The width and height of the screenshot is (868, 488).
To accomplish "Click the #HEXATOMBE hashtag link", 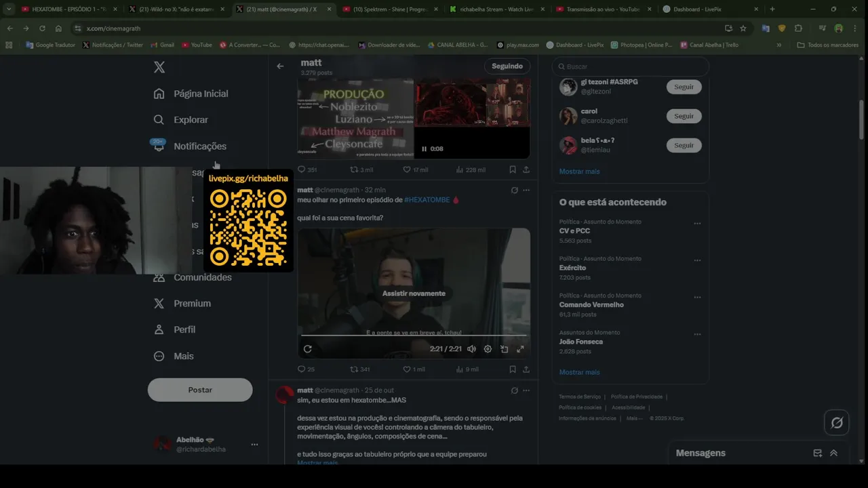I will [x=427, y=200].
